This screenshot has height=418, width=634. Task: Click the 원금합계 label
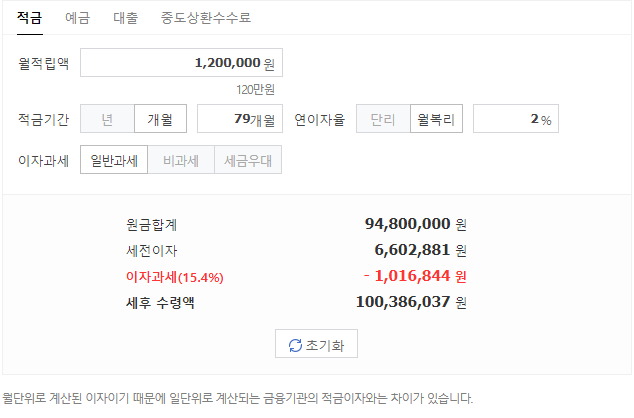pyautogui.click(x=152, y=225)
